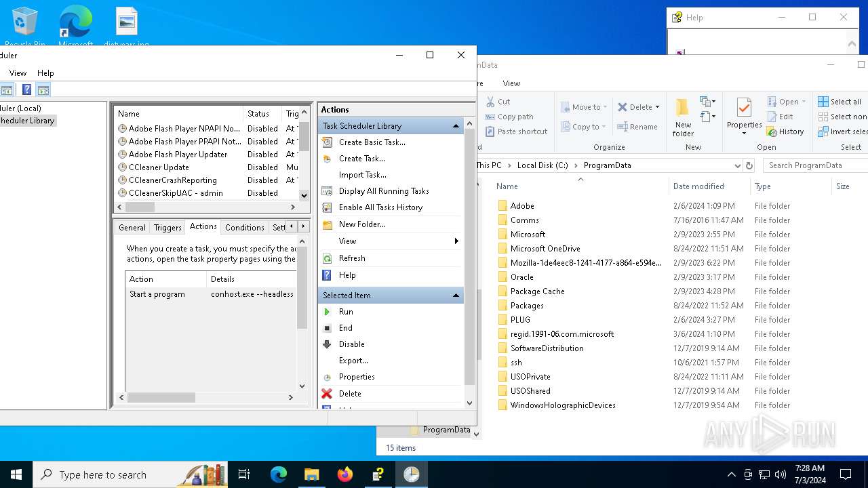
Task: Click Create Basic Task icon in Actions
Action: [327, 142]
